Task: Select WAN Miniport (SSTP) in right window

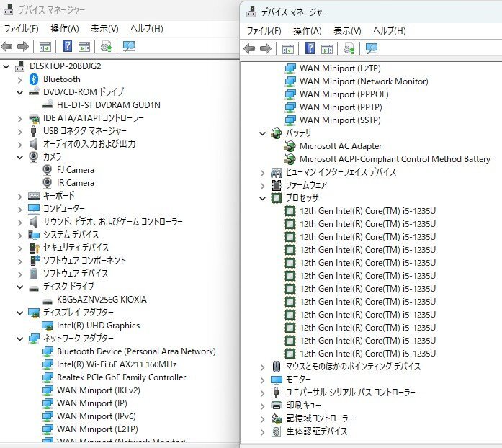Action: tap(340, 120)
